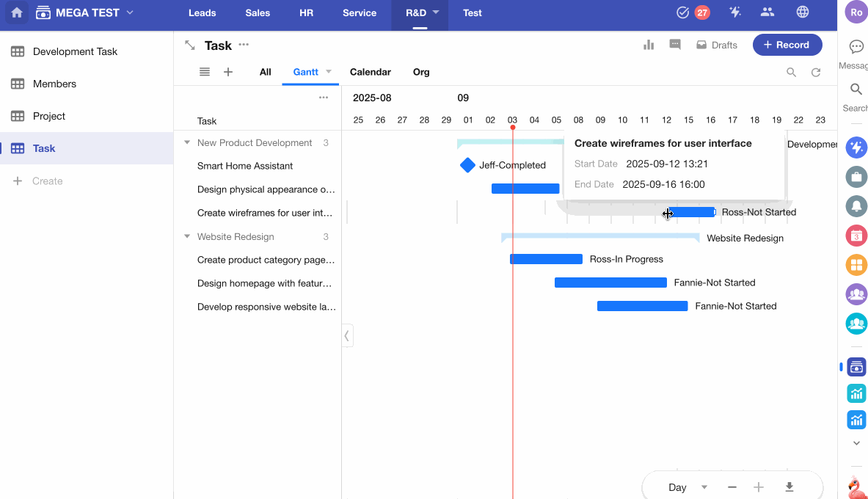
Task: Zoom in with the plus icon
Action: point(759,487)
